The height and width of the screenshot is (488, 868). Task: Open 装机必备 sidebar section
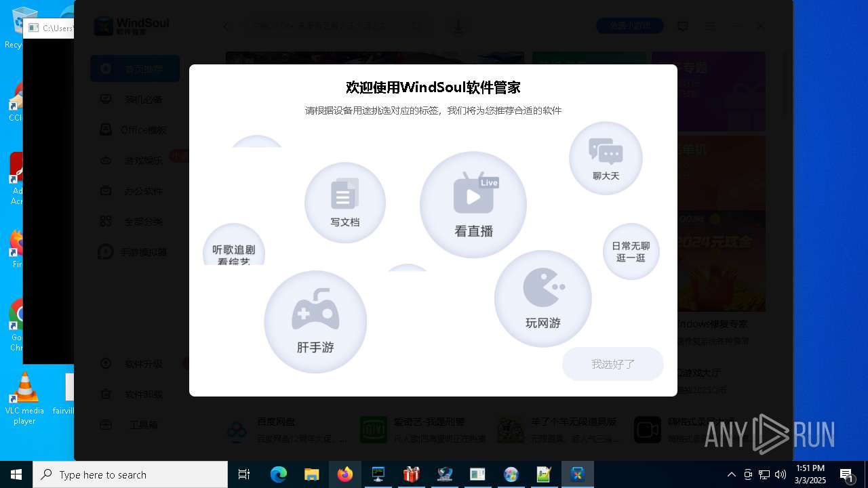coord(135,99)
